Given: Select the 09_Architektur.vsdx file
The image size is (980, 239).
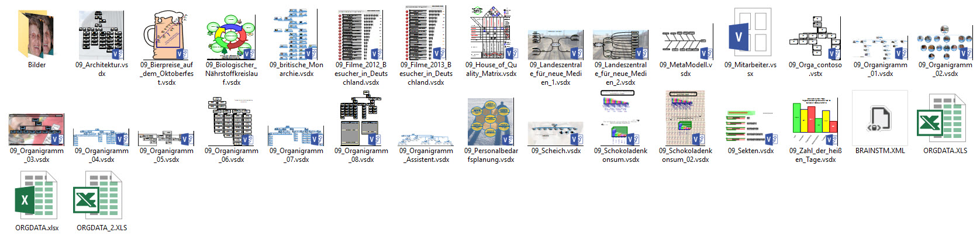Looking at the screenshot, I should tap(101, 35).
